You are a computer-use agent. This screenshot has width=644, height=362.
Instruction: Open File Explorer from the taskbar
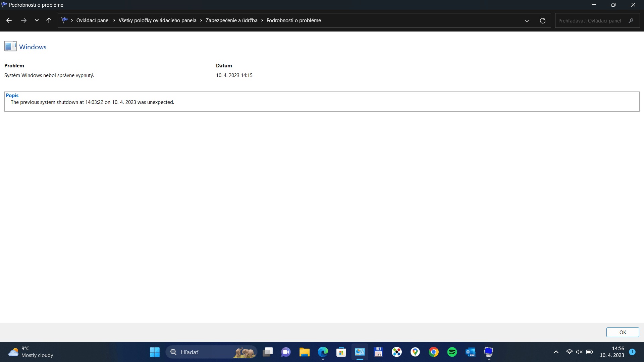[x=304, y=352]
